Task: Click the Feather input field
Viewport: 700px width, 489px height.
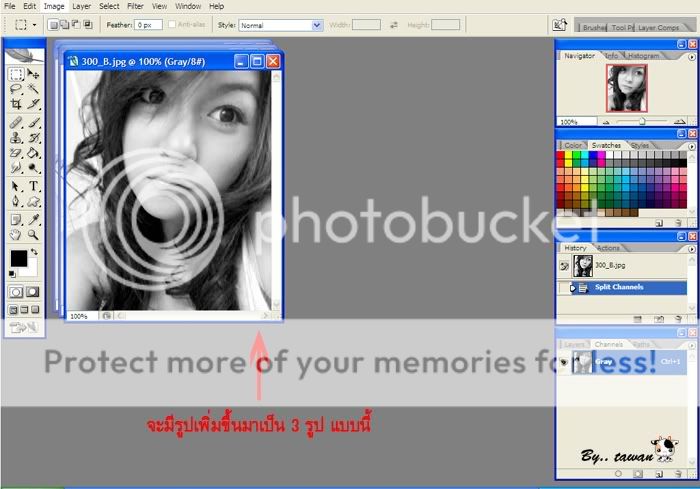Action: (148, 24)
